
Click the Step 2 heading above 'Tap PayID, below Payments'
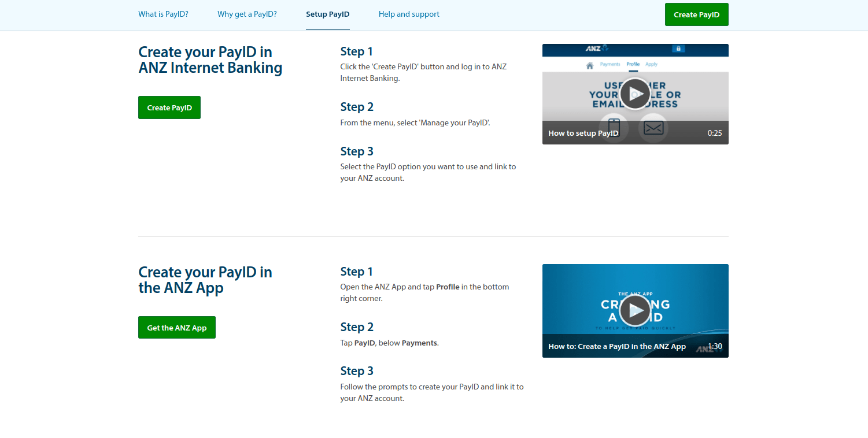[357, 327]
